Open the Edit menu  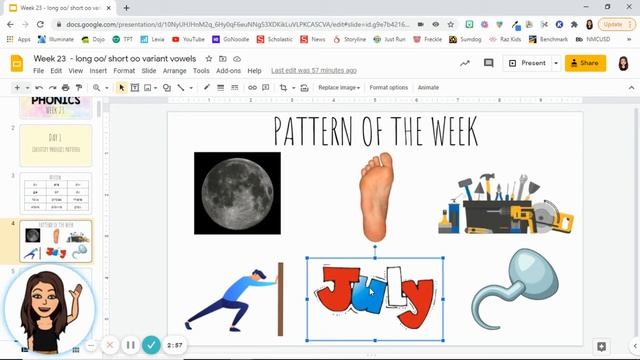tap(56, 71)
